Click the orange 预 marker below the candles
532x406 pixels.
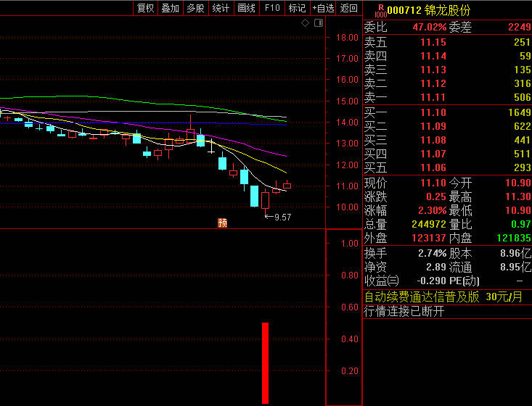(222, 223)
